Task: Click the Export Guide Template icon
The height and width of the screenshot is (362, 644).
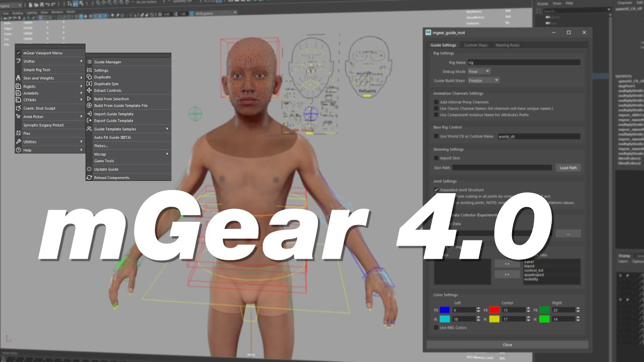Action: pos(90,121)
